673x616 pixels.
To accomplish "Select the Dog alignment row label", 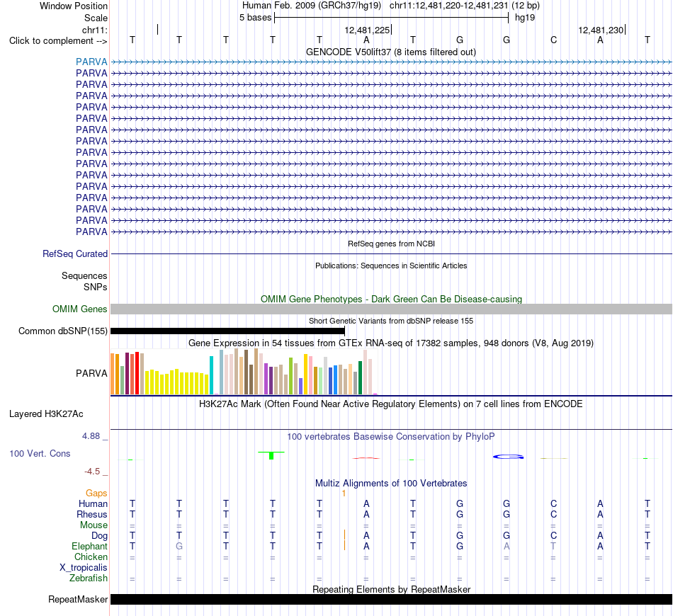I will point(99,536).
